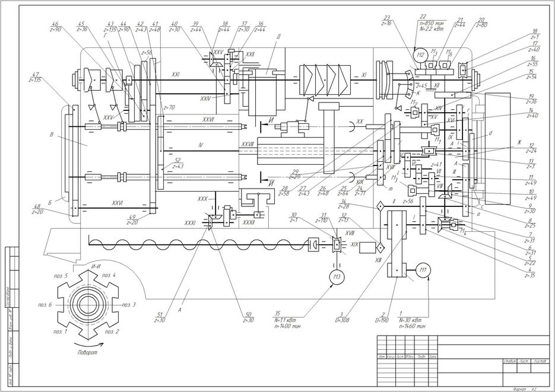555x392 pixels.
Task: Click the M2 motor circle symbol
Action: [420, 55]
